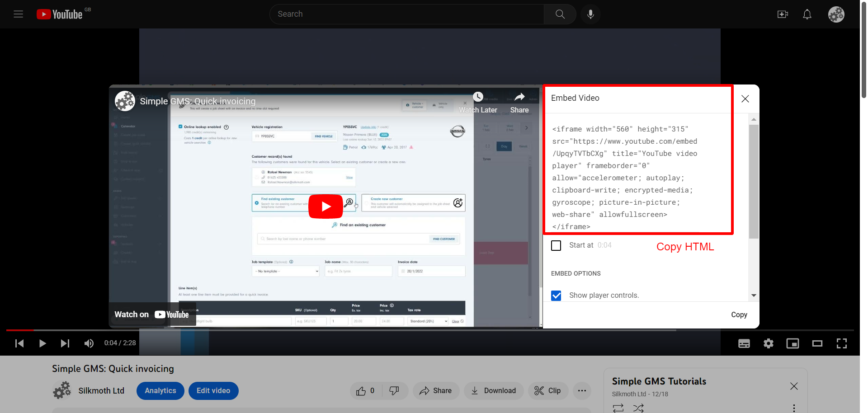This screenshot has width=868, height=413.
Task: Create a Clip with scissors button
Action: point(548,391)
